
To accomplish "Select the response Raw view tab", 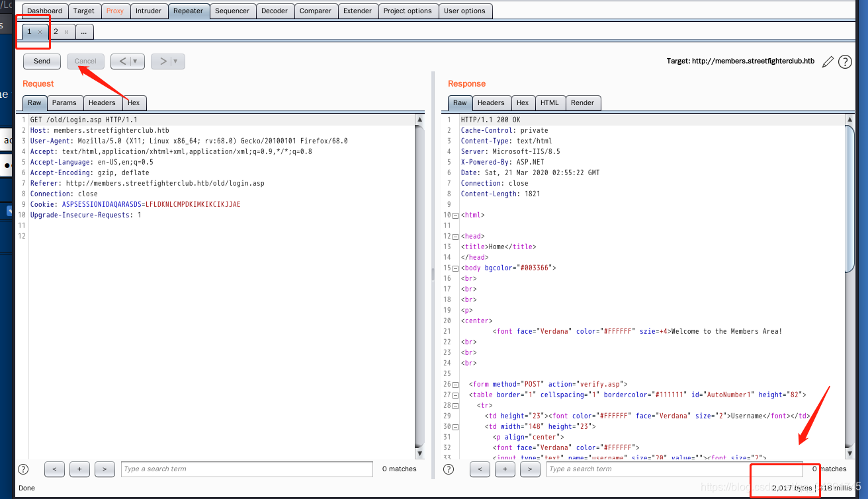I will (460, 102).
